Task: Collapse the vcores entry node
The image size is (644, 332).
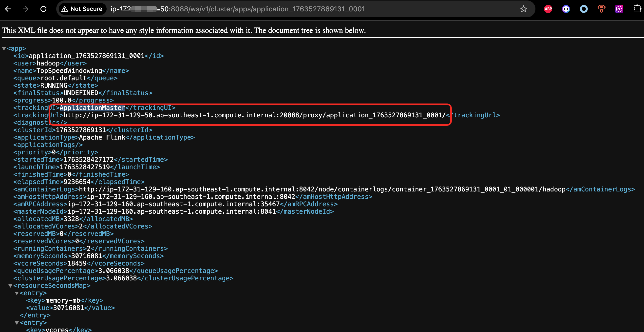Action: [x=17, y=323]
